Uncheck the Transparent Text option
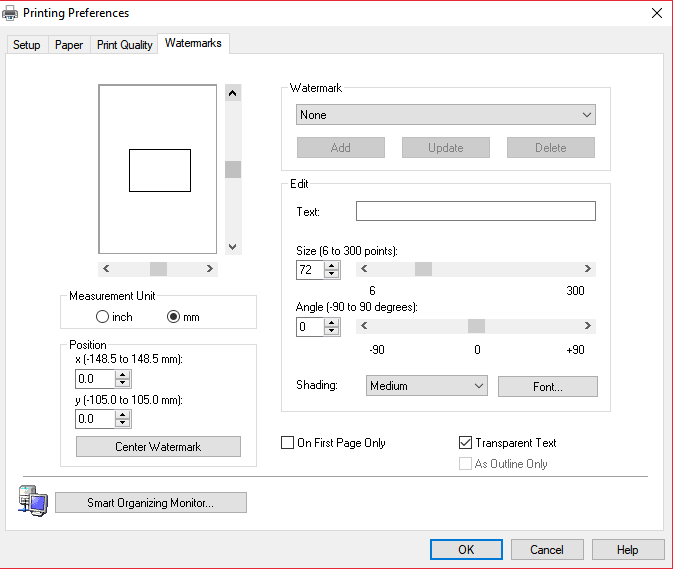 pos(465,443)
